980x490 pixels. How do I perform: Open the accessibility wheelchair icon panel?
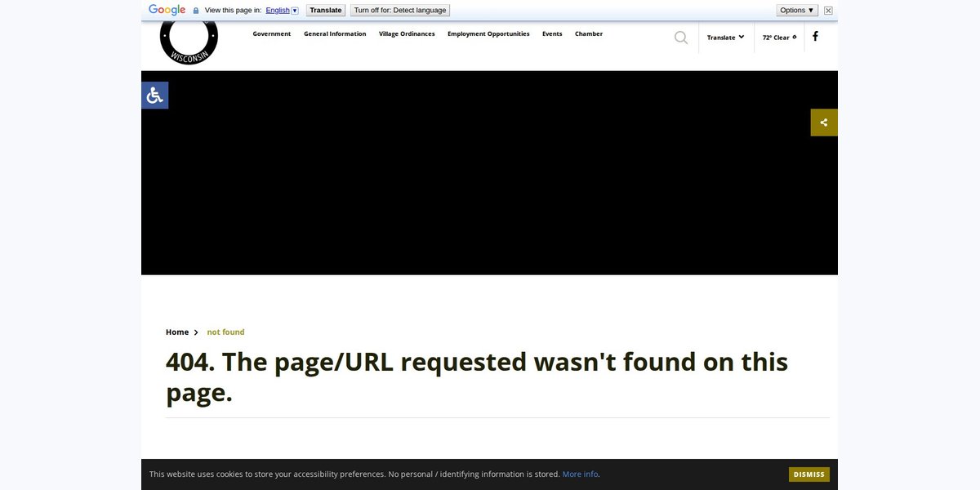click(155, 96)
